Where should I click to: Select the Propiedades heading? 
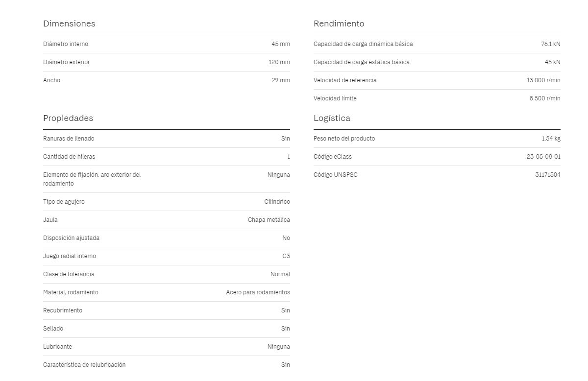coord(68,118)
